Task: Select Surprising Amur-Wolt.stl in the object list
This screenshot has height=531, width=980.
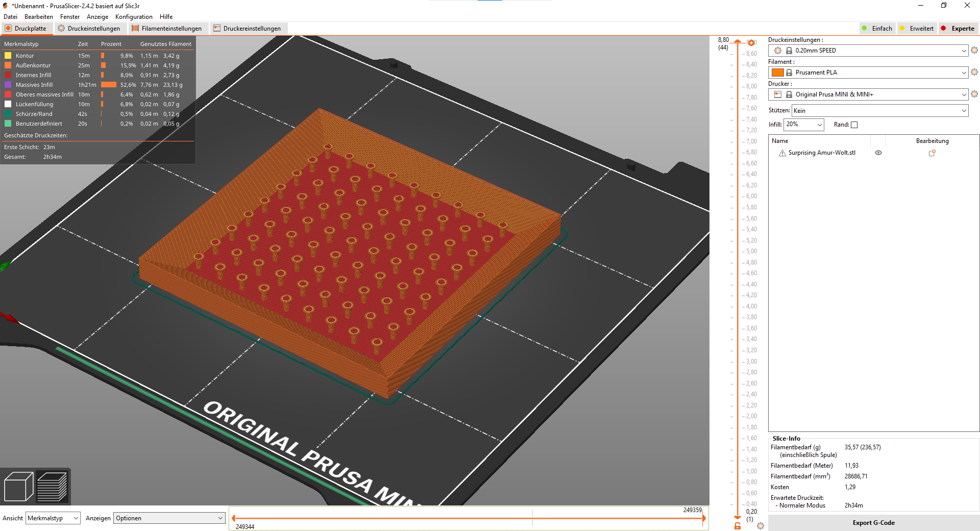Action: tap(819, 152)
